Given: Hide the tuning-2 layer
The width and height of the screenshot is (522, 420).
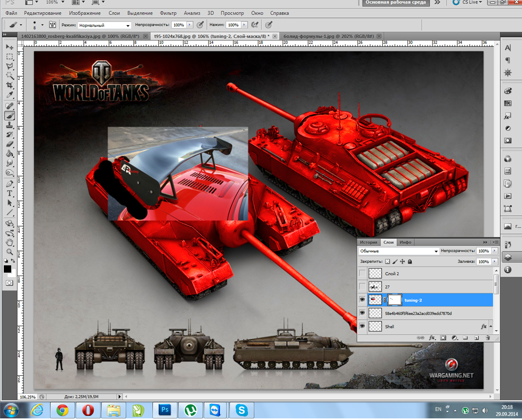Looking at the screenshot, I should click(x=363, y=300).
